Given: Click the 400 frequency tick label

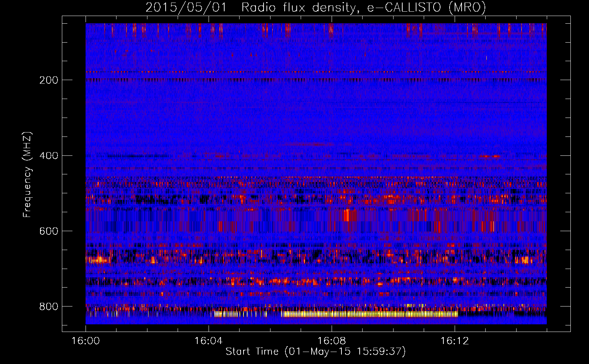Looking at the screenshot, I should (x=49, y=156).
